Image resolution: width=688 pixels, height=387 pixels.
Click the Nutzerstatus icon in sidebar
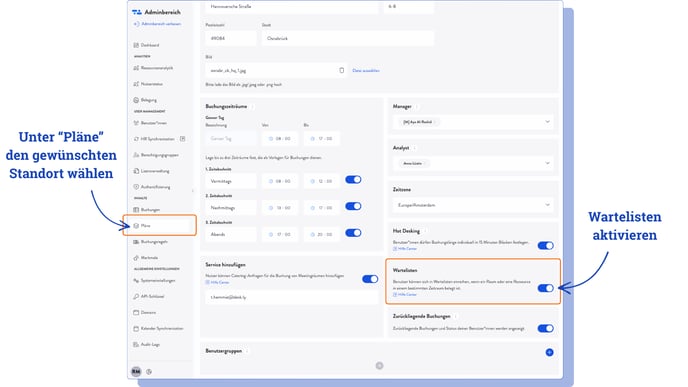136,84
